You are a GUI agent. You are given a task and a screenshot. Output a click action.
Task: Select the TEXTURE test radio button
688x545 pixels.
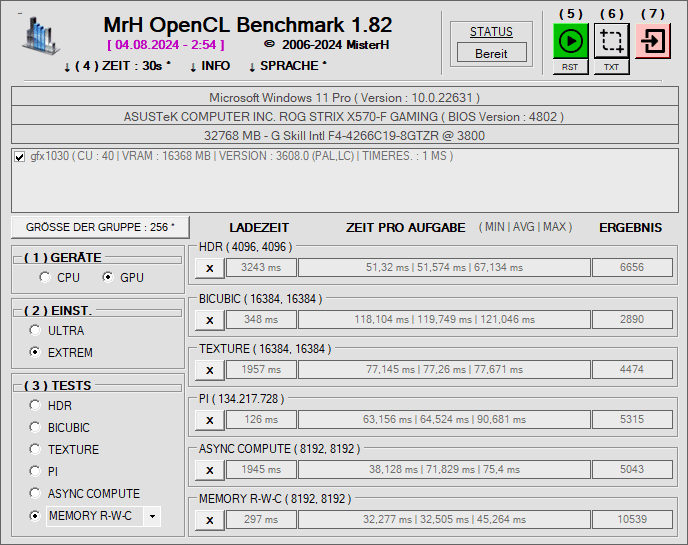point(35,449)
